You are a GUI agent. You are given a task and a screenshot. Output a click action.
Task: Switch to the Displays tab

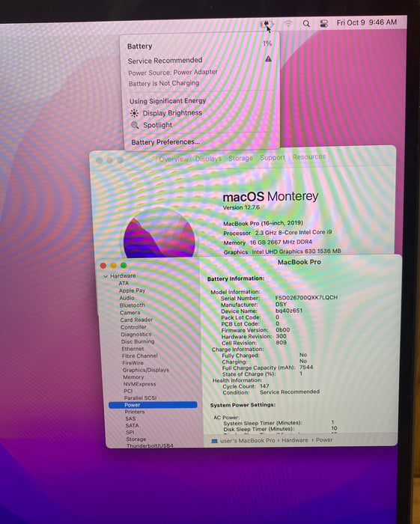(208, 159)
